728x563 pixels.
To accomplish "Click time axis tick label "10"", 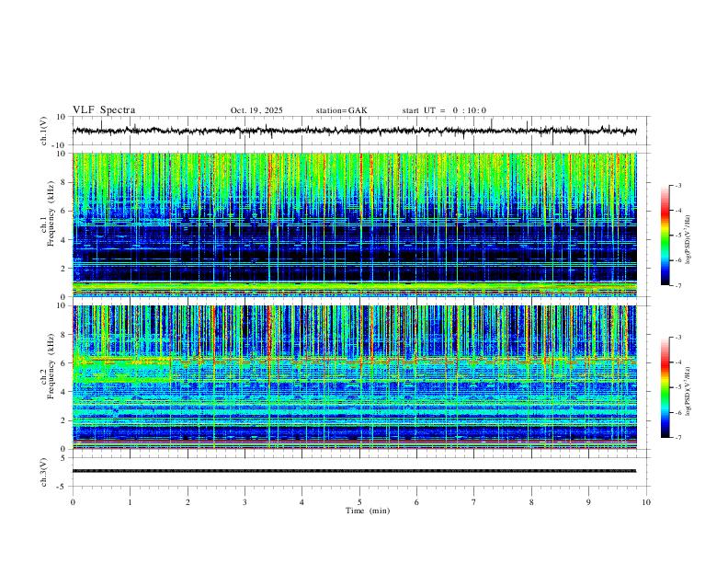I will point(646,502).
